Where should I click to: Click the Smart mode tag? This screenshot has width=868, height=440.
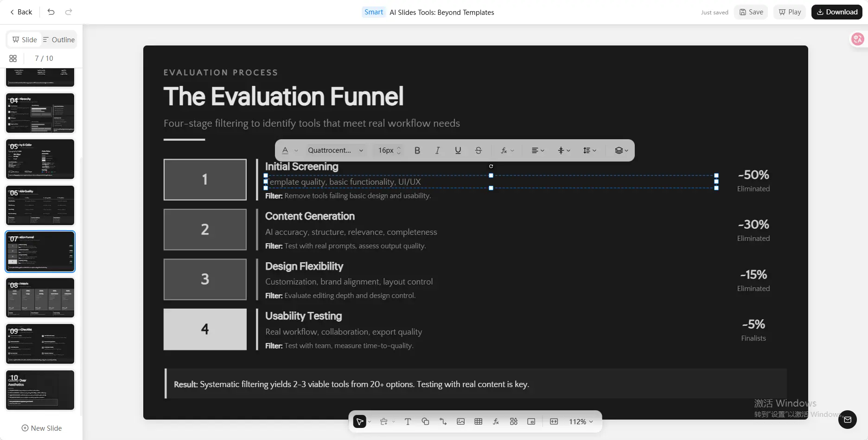374,12
